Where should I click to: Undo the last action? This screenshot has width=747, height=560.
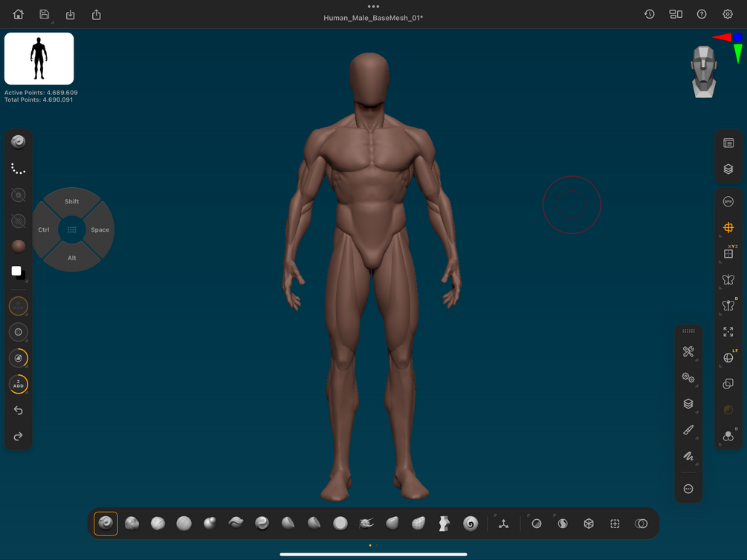coord(18,411)
